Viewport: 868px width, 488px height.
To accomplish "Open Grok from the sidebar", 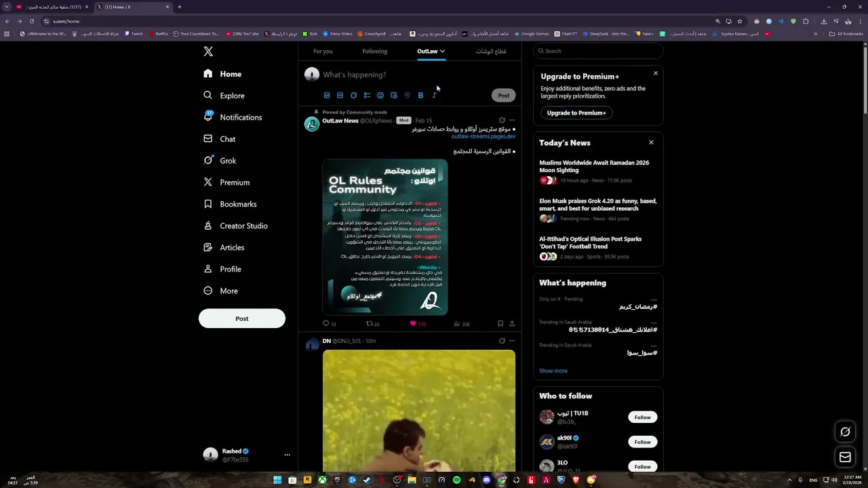I will coord(220,161).
